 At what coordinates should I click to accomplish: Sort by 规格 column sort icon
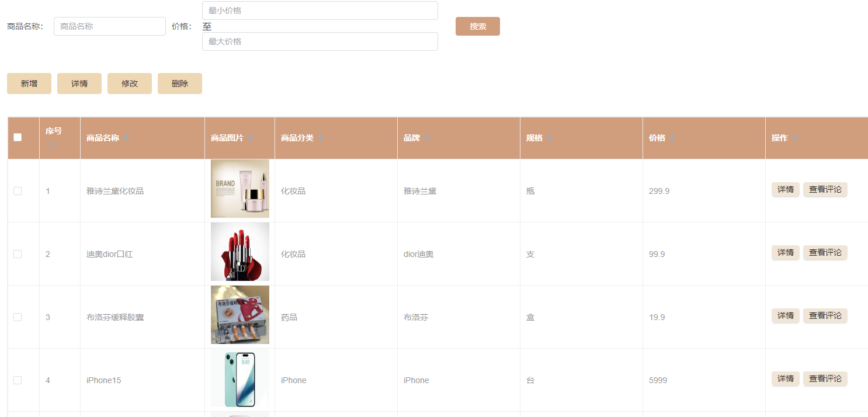pyautogui.click(x=549, y=138)
